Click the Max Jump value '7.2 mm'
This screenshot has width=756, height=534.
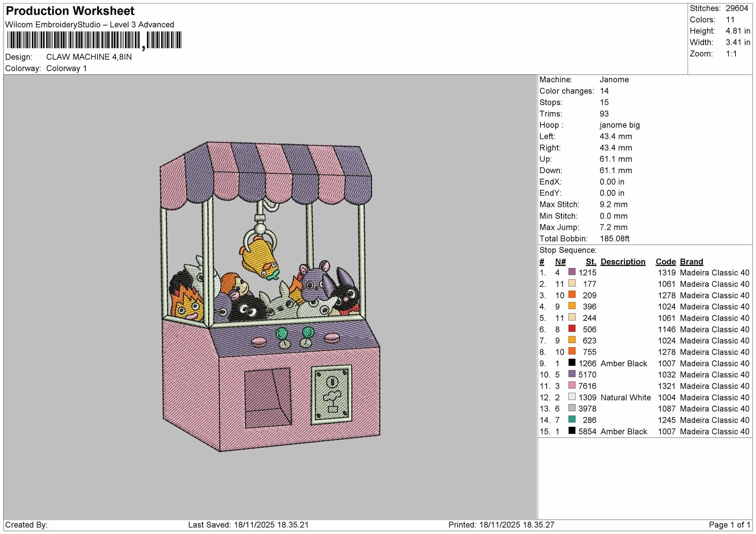tap(613, 227)
